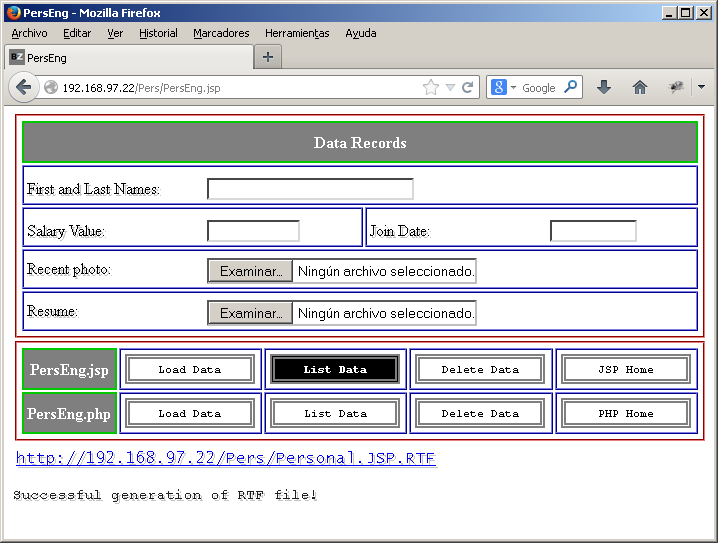
Task: Click the search magnifier icon
Action: click(571, 87)
